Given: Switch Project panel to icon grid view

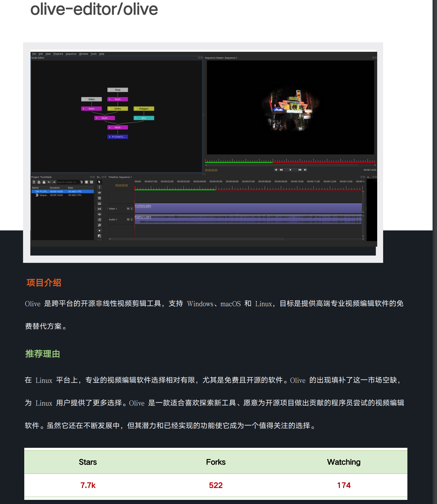Looking at the screenshot, I should point(91,182).
